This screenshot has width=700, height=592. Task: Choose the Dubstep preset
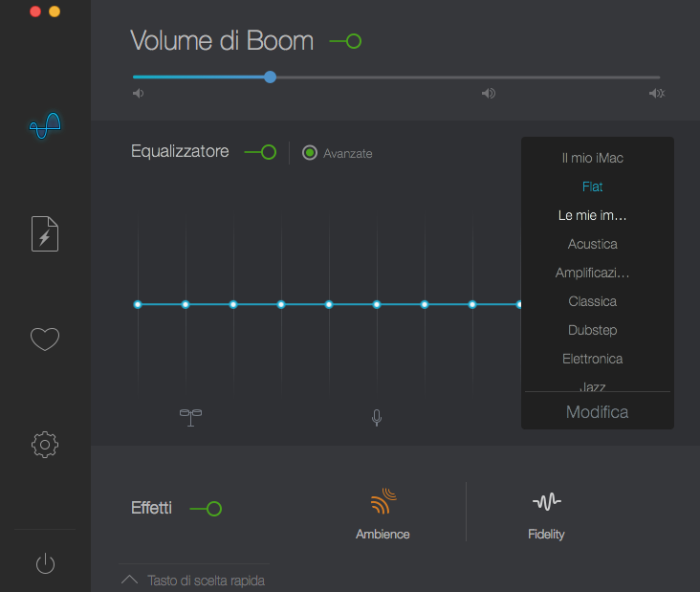592,330
